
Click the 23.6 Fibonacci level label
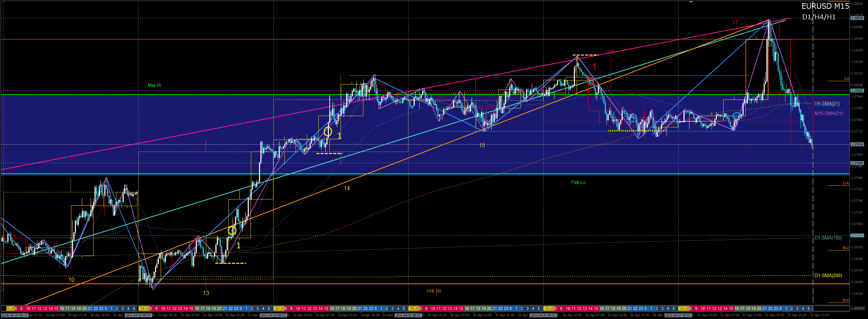[845, 183]
